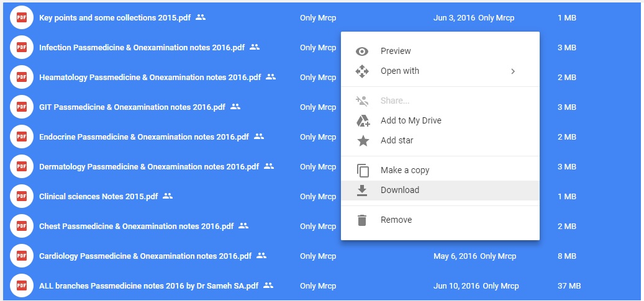Choose Download from the context menu

coord(440,190)
